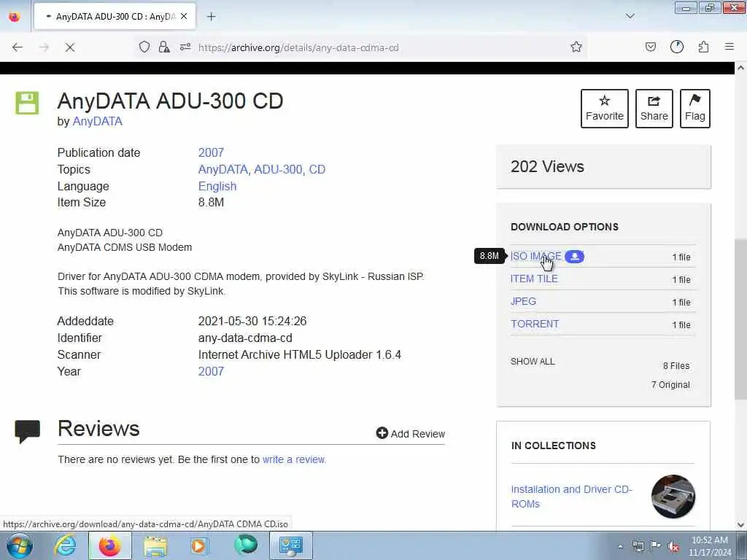Open the 2007 Year link
Image resolution: width=747 pixels, height=560 pixels.
[211, 371]
